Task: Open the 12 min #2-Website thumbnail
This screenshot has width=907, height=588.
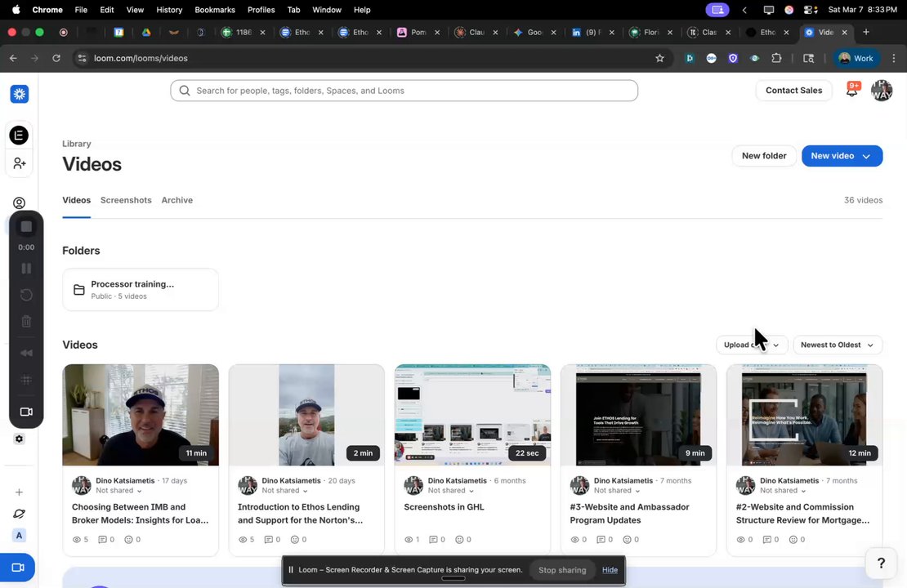Action: (805, 415)
